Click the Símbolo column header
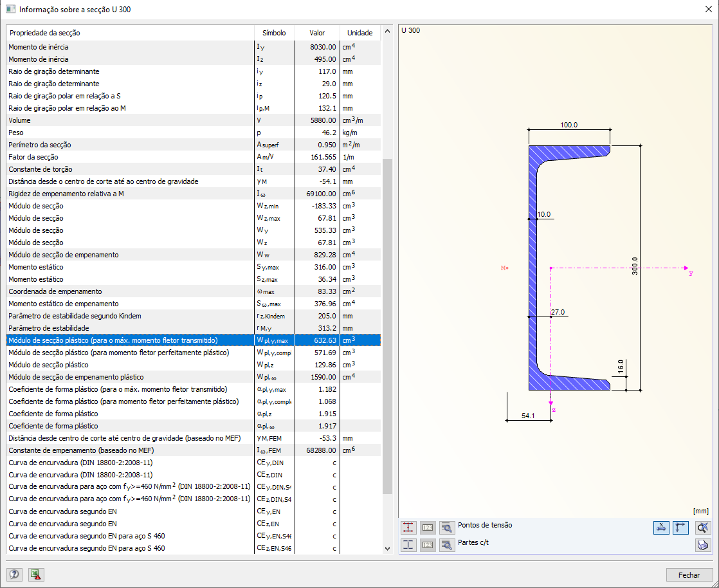Screen dimensions: 719x588 coord(274,33)
